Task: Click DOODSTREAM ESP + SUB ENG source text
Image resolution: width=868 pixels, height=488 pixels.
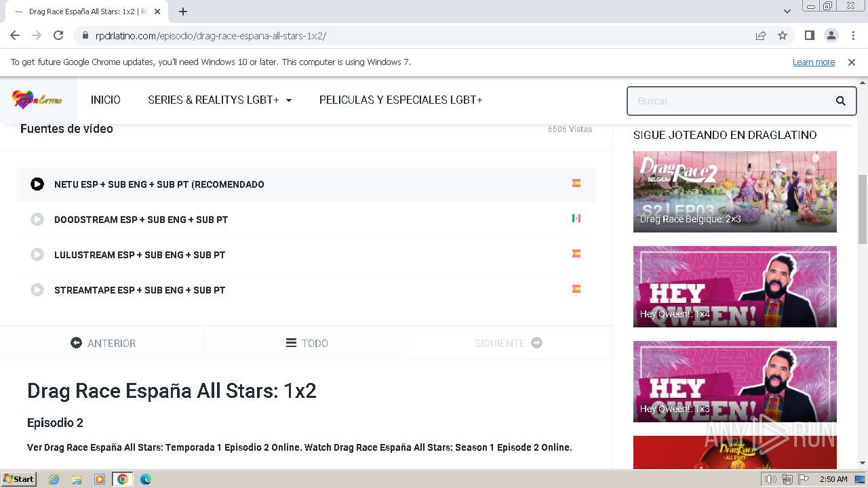Action: pos(141,220)
